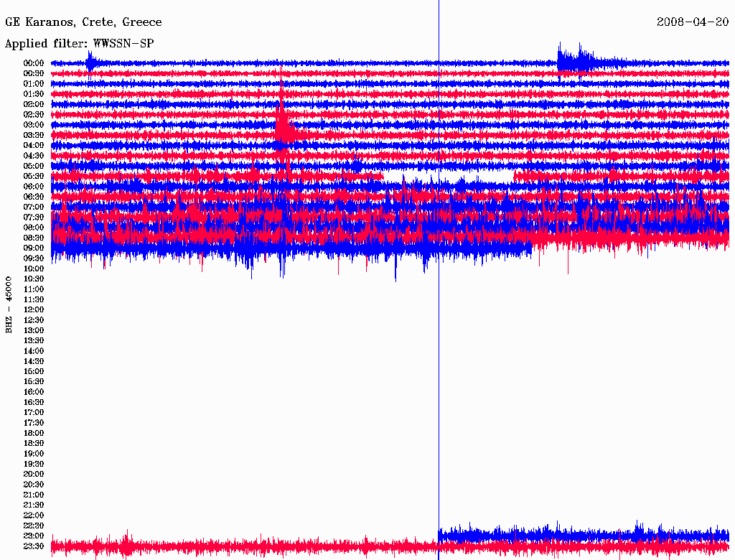735x560 pixels.
Task: Click the 23:30 time label
Action: 34,546
